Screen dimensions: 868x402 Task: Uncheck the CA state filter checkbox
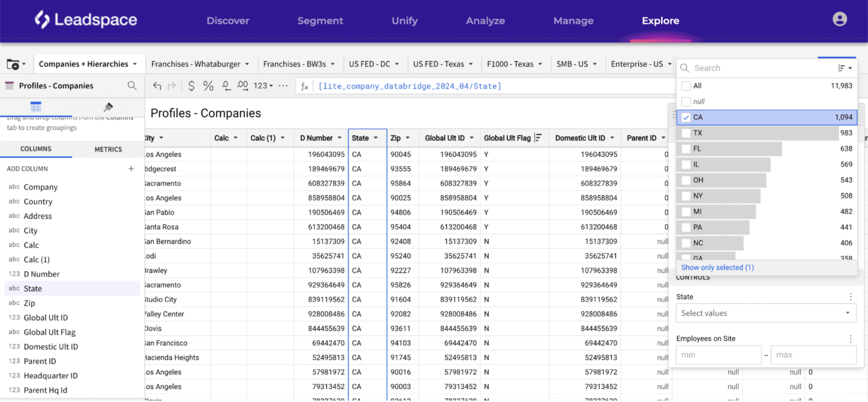tap(686, 117)
